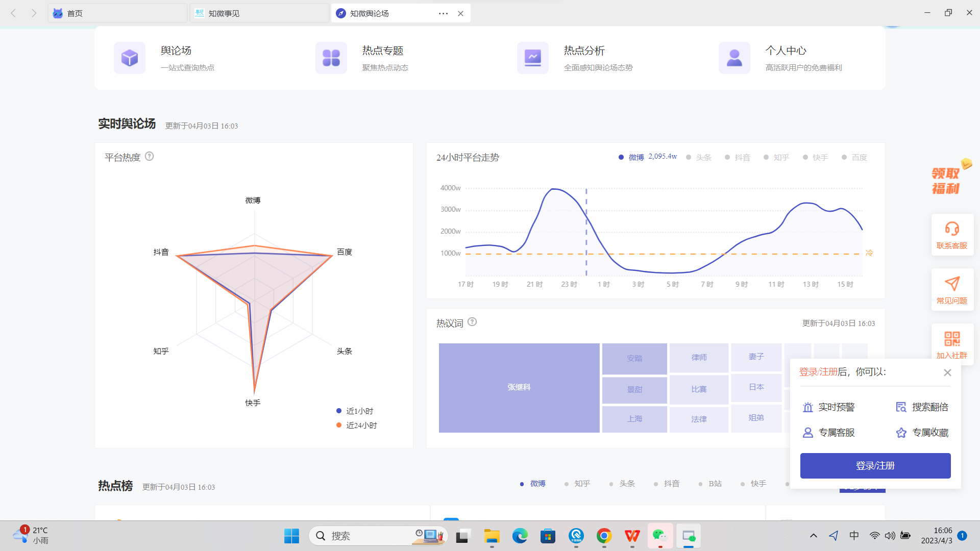
Task: Open weather widget showing 21°C
Action: click(x=31, y=536)
